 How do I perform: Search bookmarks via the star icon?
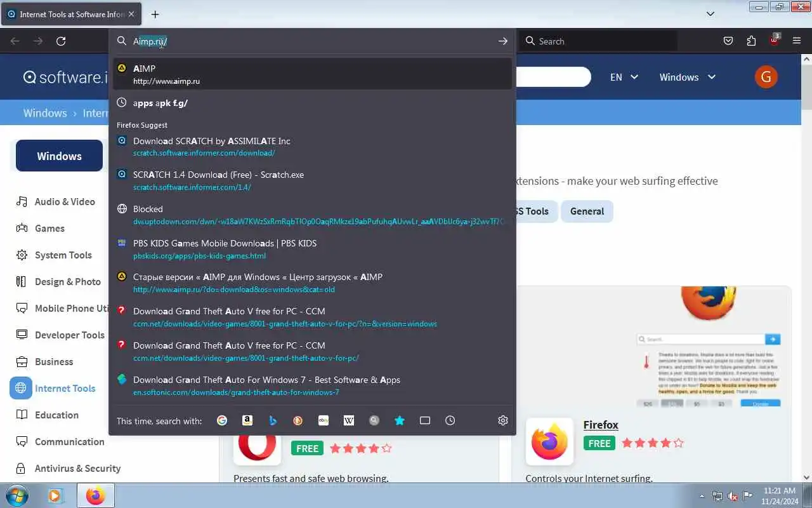pos(400,420)
